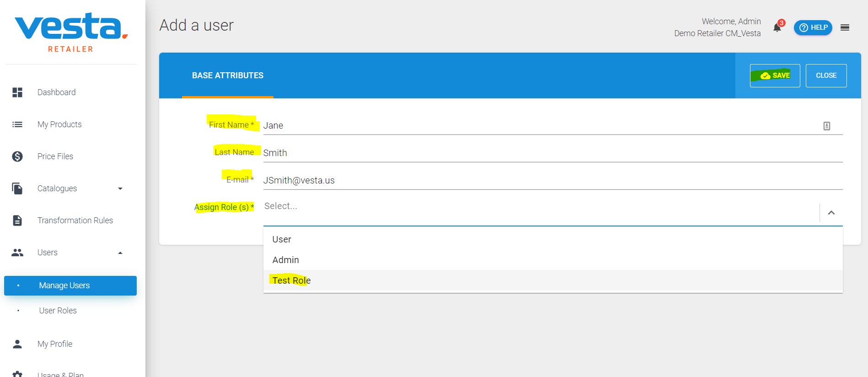Open My Products in the sidebar
This screenshot has height=377, width=868.
coord(59,124)
